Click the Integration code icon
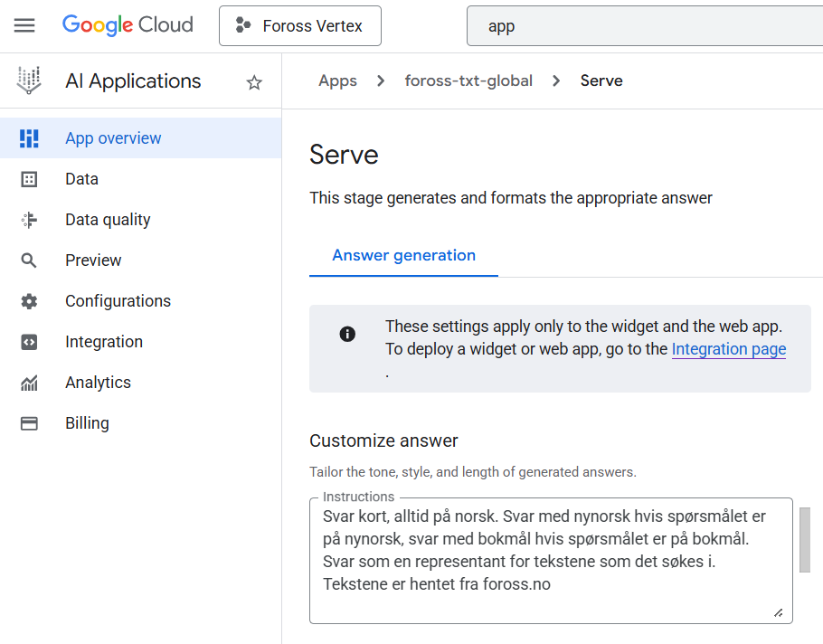Viewport: 823px width, 644px height. tap(29, 342)
